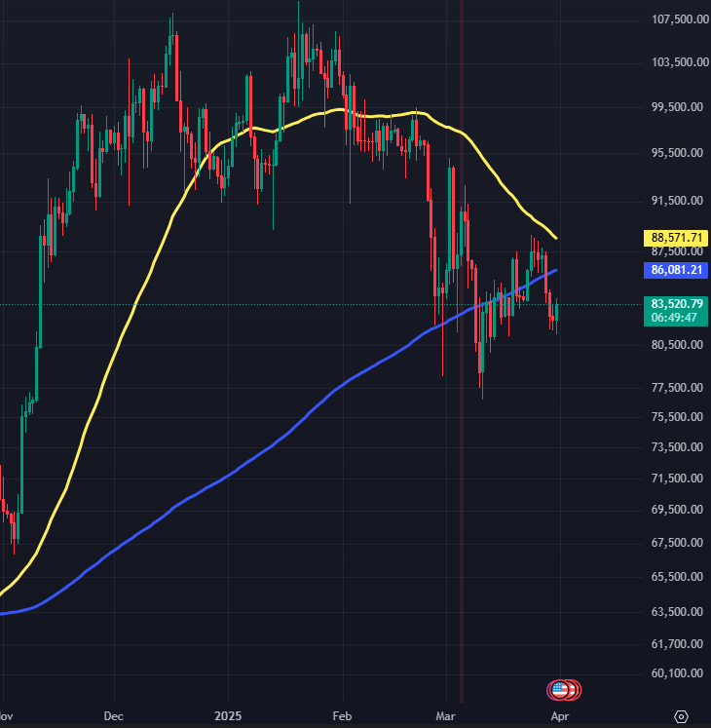
Task: Click the 73,500.00 price axis label
Action: pyautogui.click(x=677, y=447)
